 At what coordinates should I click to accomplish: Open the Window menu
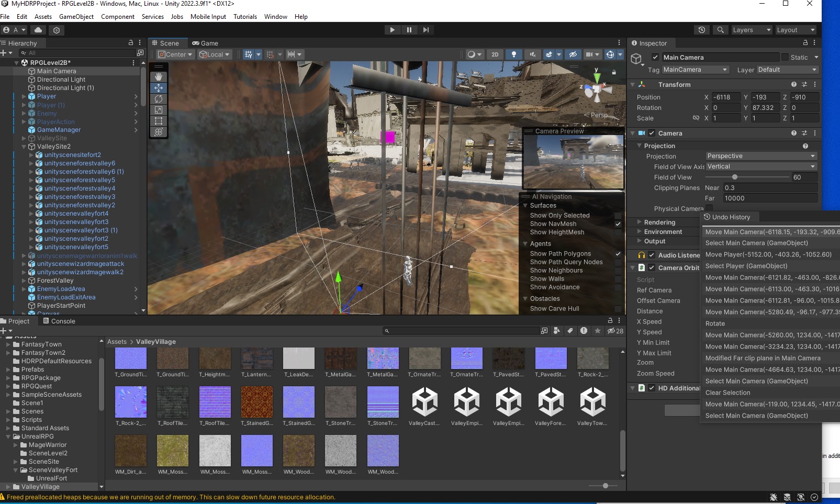point(276,17)
